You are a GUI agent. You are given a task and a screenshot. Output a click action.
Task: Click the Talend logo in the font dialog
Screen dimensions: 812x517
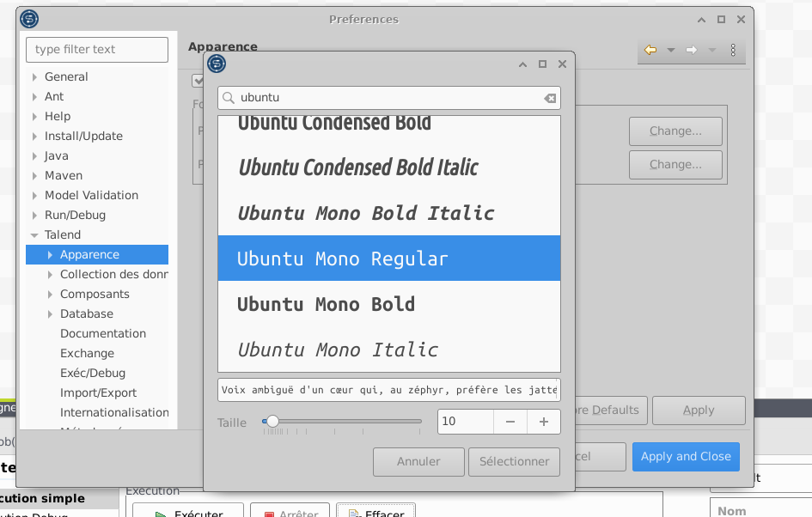pos(217,64)
